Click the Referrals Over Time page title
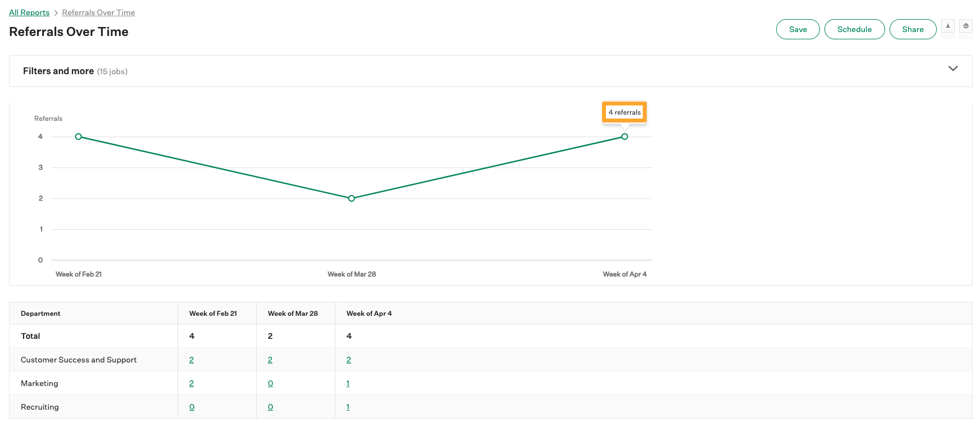980x431 pixels. (x=69, y=31)
